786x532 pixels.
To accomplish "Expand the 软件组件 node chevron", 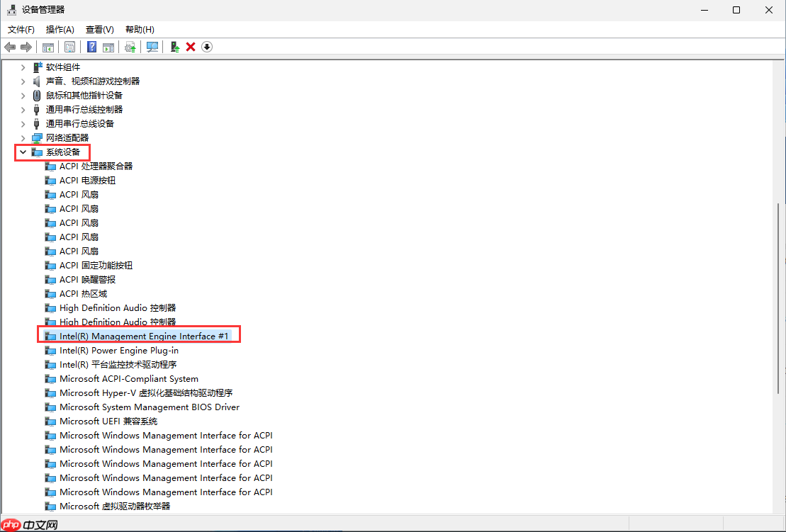I will 23,67.
